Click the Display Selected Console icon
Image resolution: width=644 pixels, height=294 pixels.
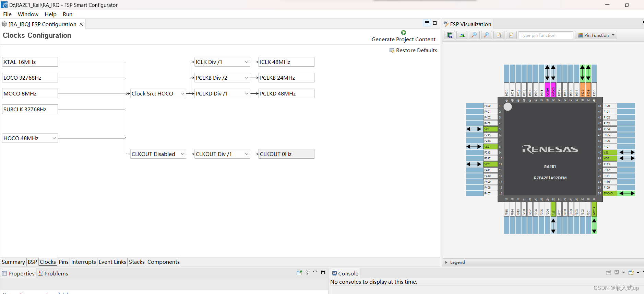click(x=617, y=272)
